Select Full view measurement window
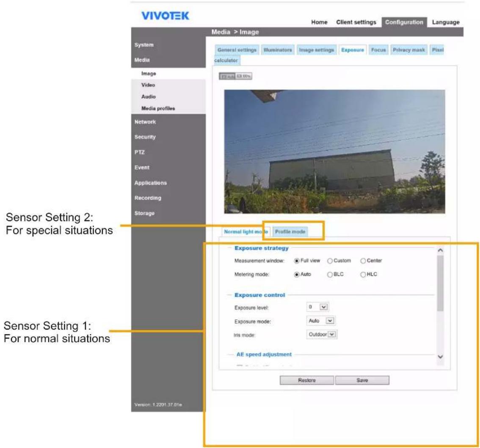Viewport: 480px width, 448px height. coord(296,261)
